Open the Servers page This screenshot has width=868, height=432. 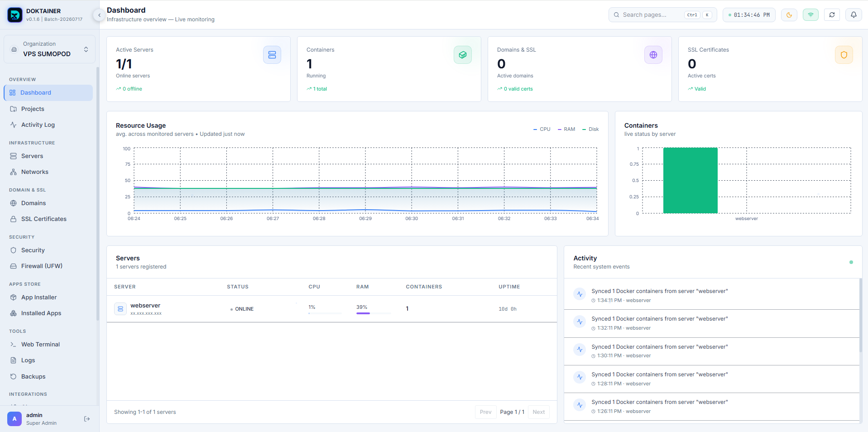[48, 156]
